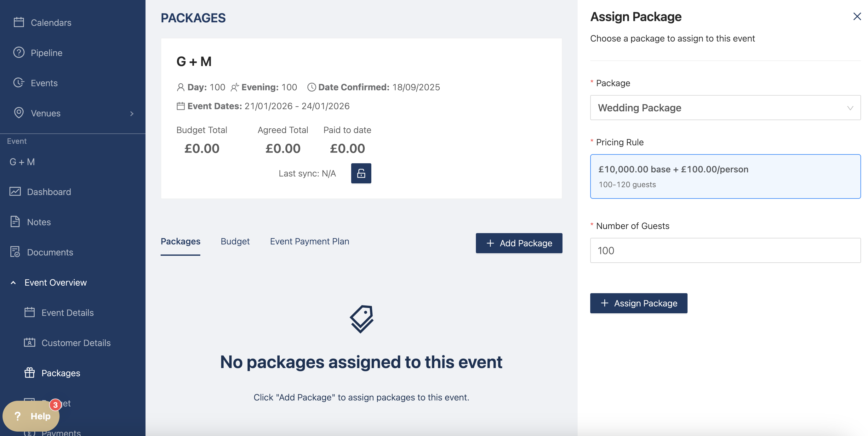
Task: Click the Documents sidebar icon
Action: tap(15, 252)
